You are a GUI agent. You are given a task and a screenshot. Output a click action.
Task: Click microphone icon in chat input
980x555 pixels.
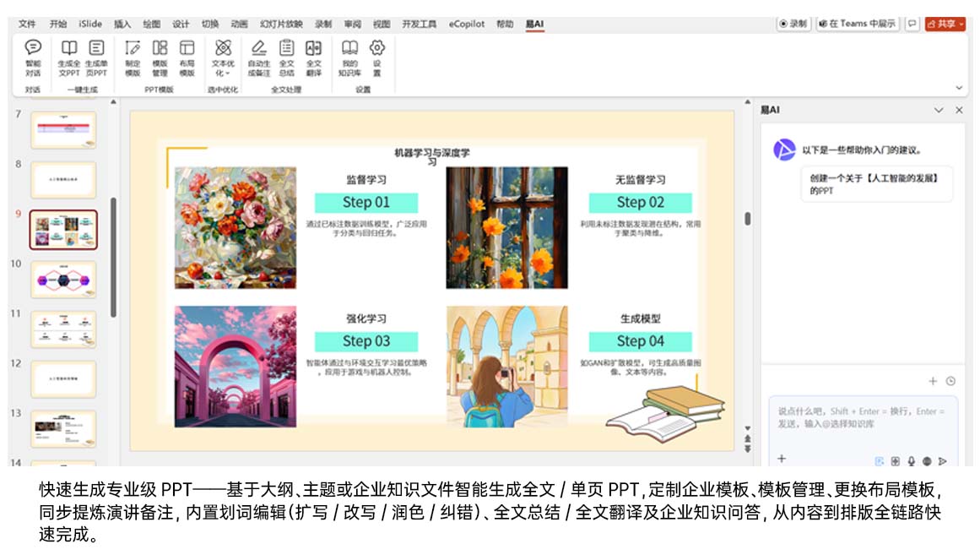click(911, 461)
